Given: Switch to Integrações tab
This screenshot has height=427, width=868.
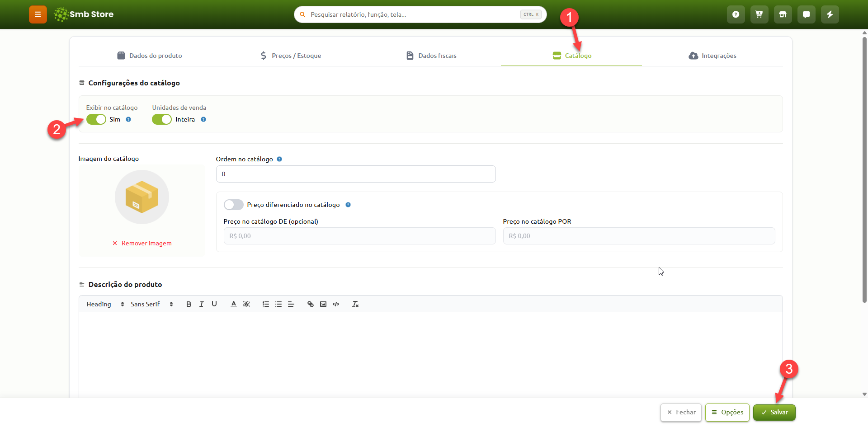Looking at the screenshot, I should [712, 56].
